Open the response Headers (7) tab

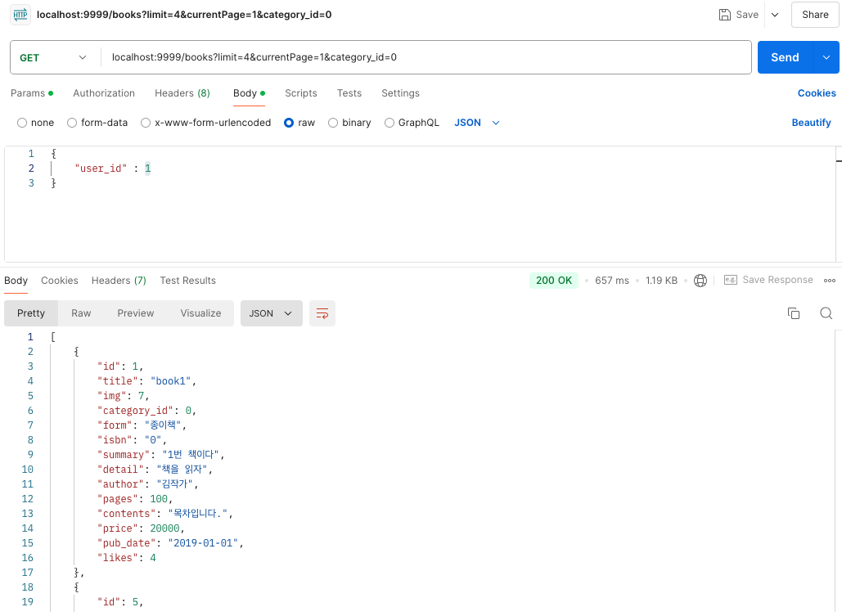coord(119,281)
